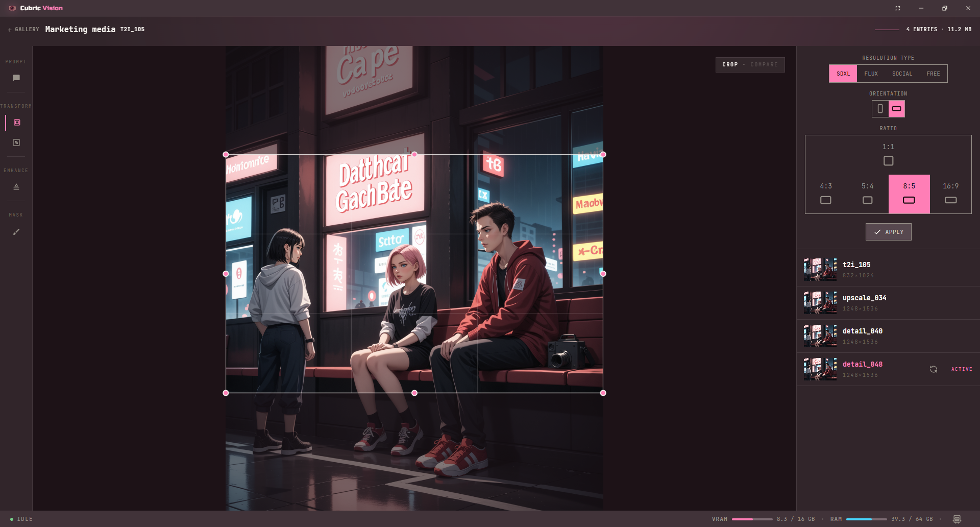Select the detail_040 entry name
This screenshot has height=527, width=980.
[863, 331]
